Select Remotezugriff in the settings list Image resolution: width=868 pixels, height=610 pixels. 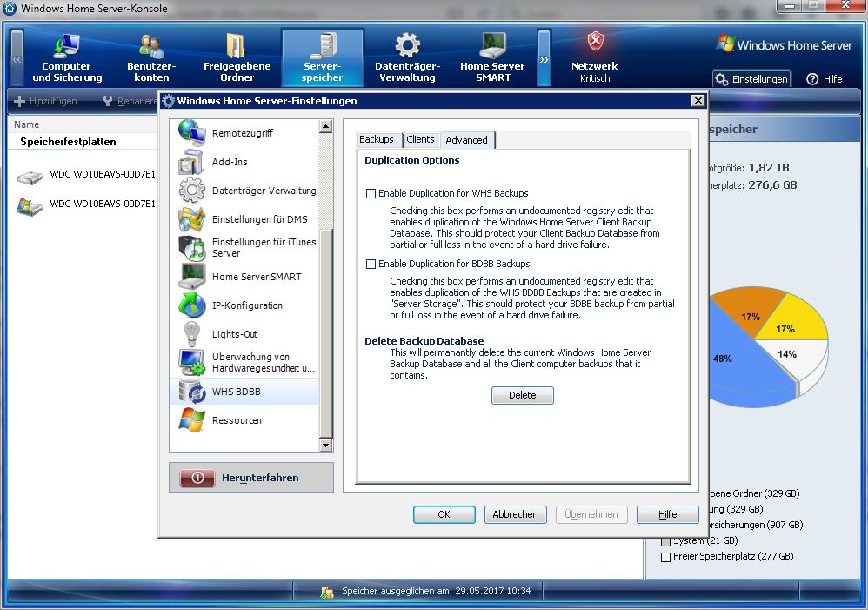coord(244,133)
